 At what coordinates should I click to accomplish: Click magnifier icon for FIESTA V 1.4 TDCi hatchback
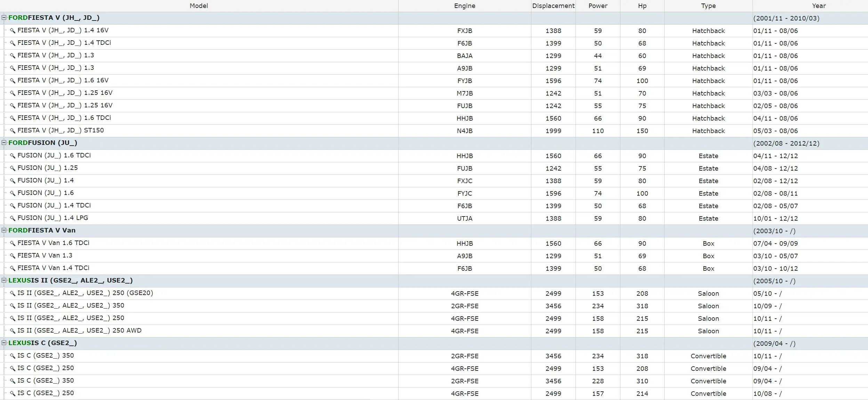tap(13, 43)
